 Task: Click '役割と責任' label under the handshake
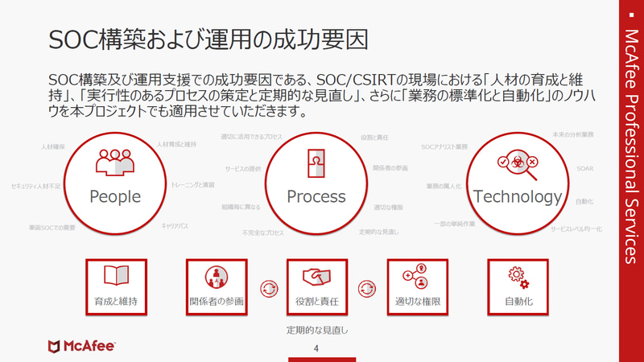point(316,301)
